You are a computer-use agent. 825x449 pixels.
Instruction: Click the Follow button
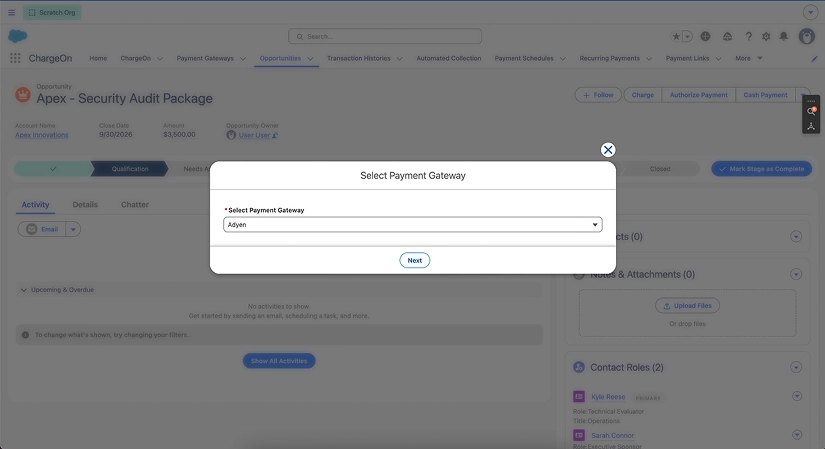[x=598, y=95]
